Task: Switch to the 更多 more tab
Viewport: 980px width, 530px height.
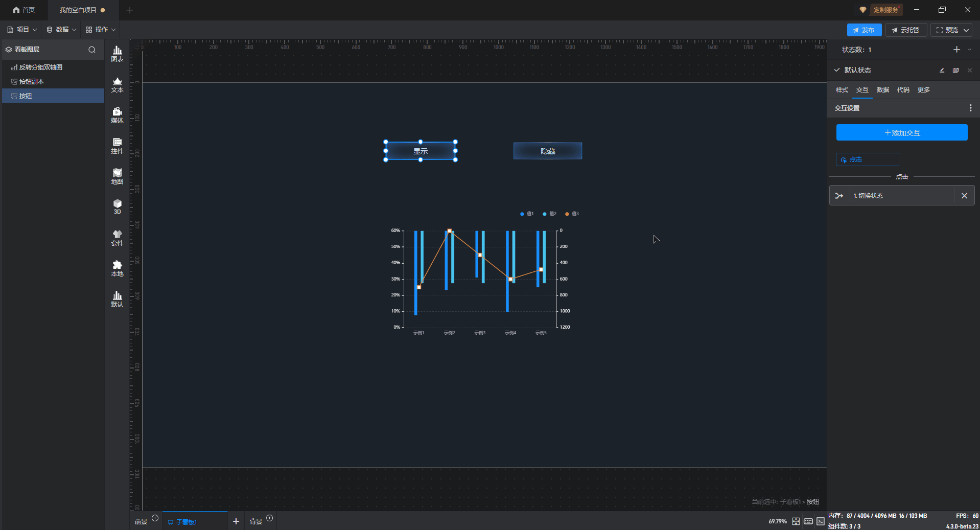Action: pyautogui.click(x=924, y=90)
